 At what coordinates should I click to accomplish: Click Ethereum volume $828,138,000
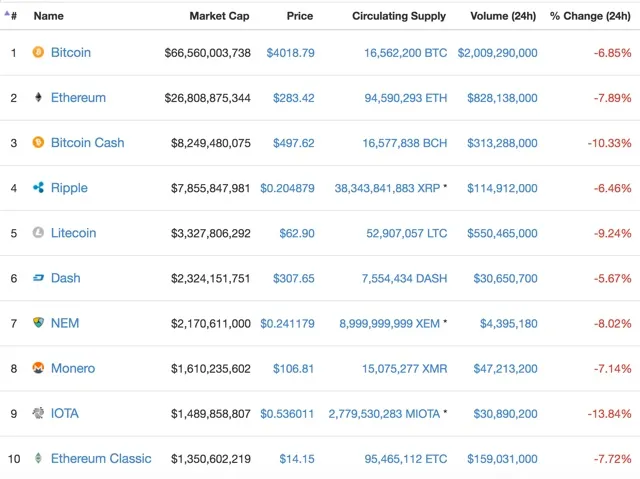pos(502,98)
